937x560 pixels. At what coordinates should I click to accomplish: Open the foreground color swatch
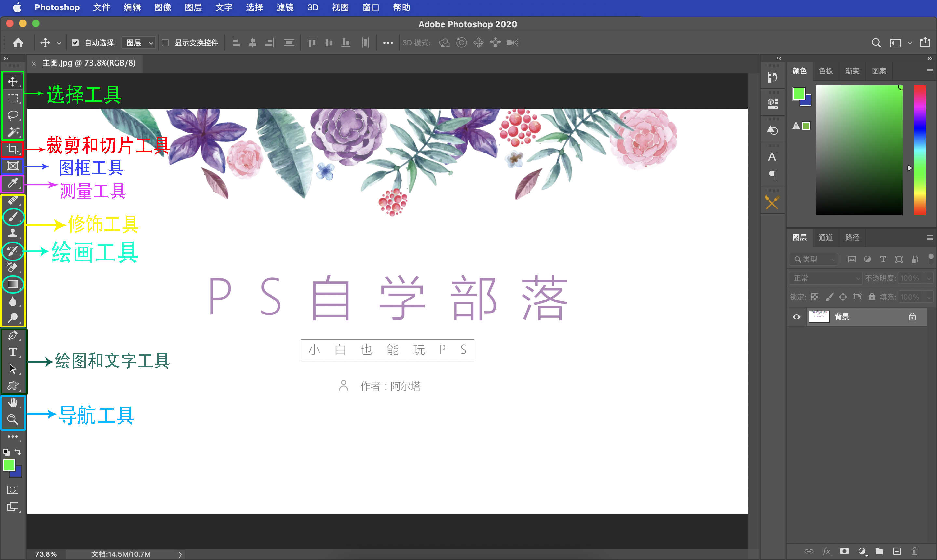click(x=9, y=465)
